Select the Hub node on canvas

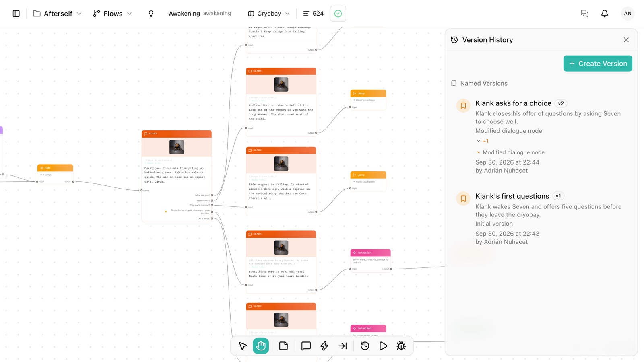[x=55, y=174]
